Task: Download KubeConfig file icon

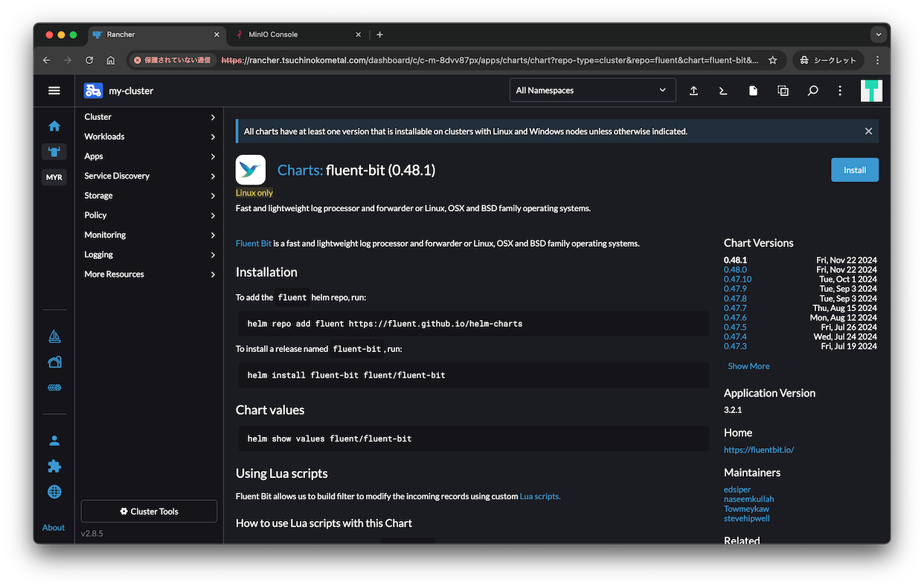Action: (x=753, y=91)
